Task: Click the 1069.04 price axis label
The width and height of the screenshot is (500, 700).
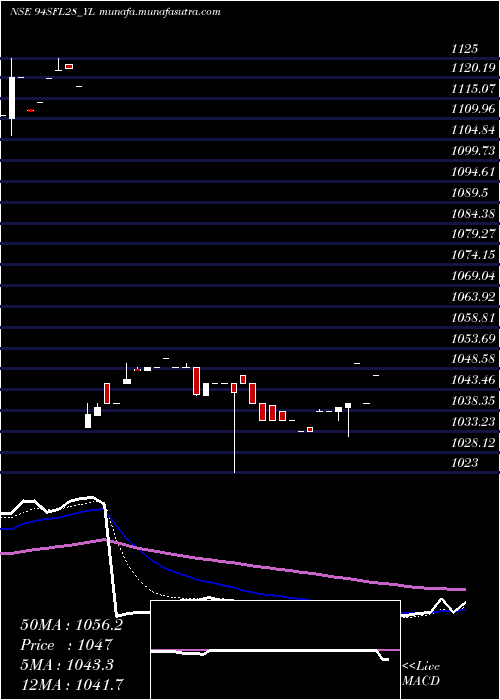Action: click(473, 274)
